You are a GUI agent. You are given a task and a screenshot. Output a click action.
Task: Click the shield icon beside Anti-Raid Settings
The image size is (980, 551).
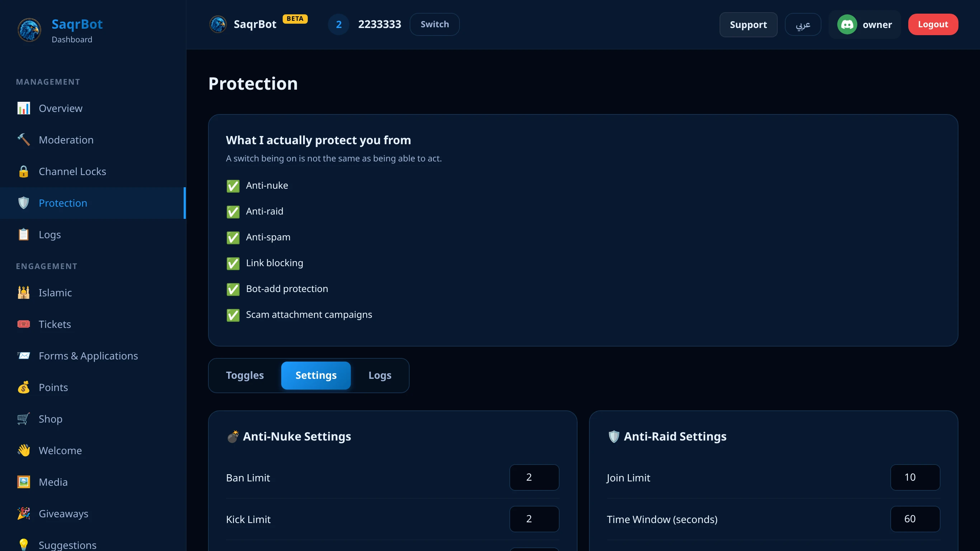614,437
